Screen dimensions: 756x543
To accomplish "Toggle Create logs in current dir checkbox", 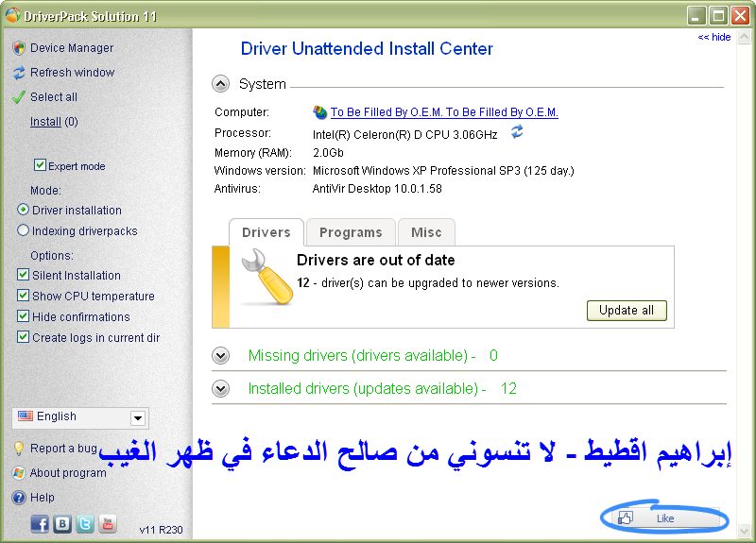I will tap(23, 336).
